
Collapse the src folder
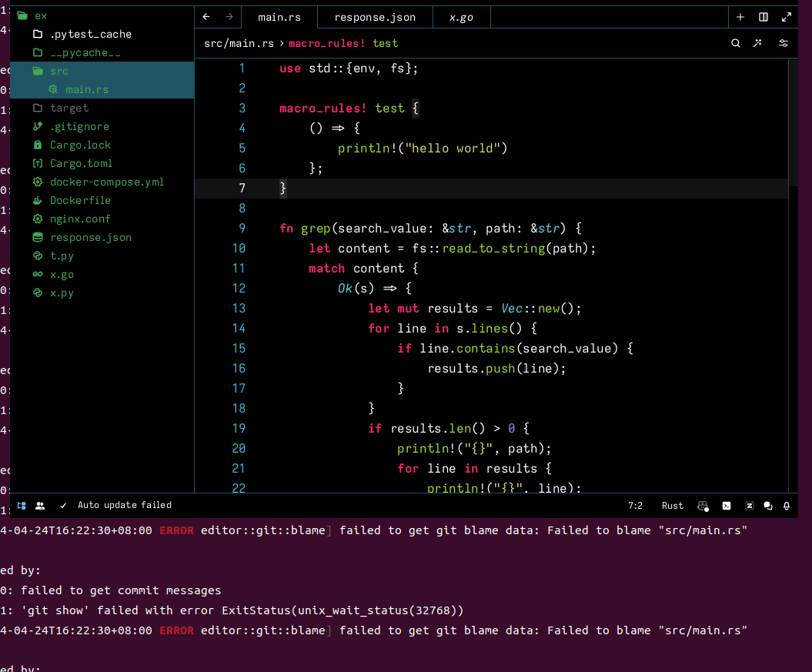click(x=58, y=71)
